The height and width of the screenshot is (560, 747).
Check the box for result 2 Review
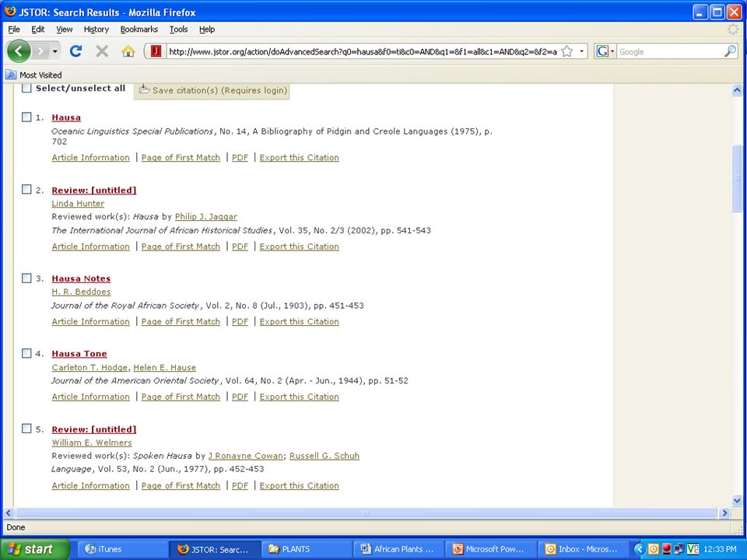26,190
